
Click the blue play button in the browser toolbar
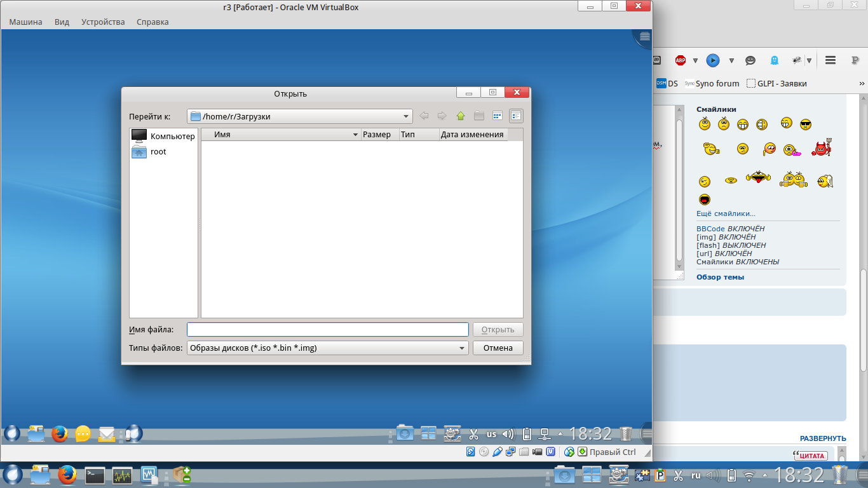[713, 60]
